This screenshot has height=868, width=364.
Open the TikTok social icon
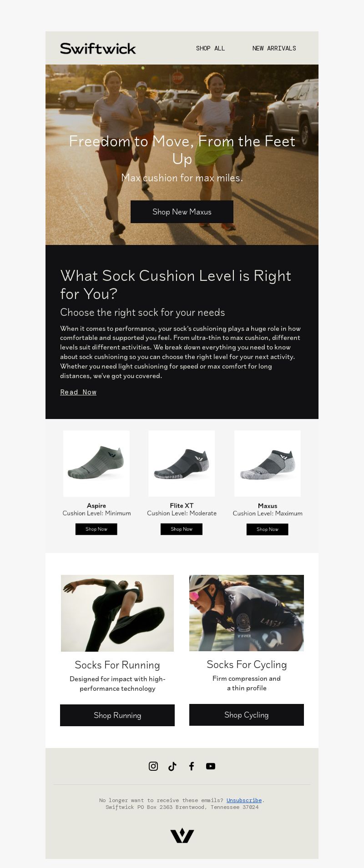[172, 766]
